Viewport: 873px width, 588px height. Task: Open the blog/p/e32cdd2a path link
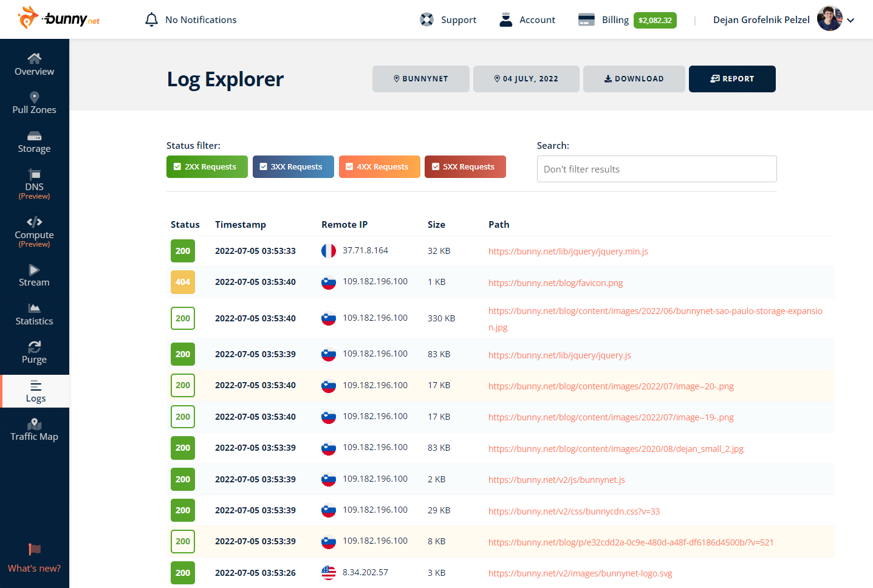(x=631, y=542)
